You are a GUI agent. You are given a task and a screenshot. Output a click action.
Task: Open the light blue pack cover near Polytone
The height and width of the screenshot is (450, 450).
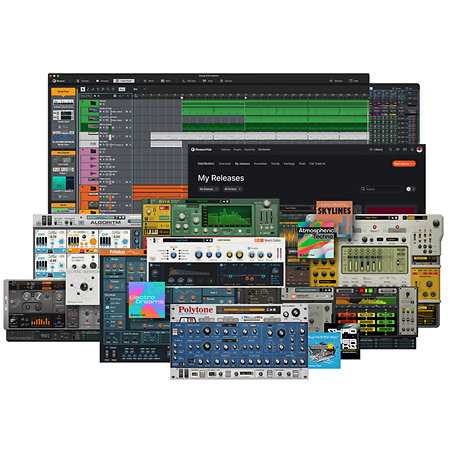(324, 350)
